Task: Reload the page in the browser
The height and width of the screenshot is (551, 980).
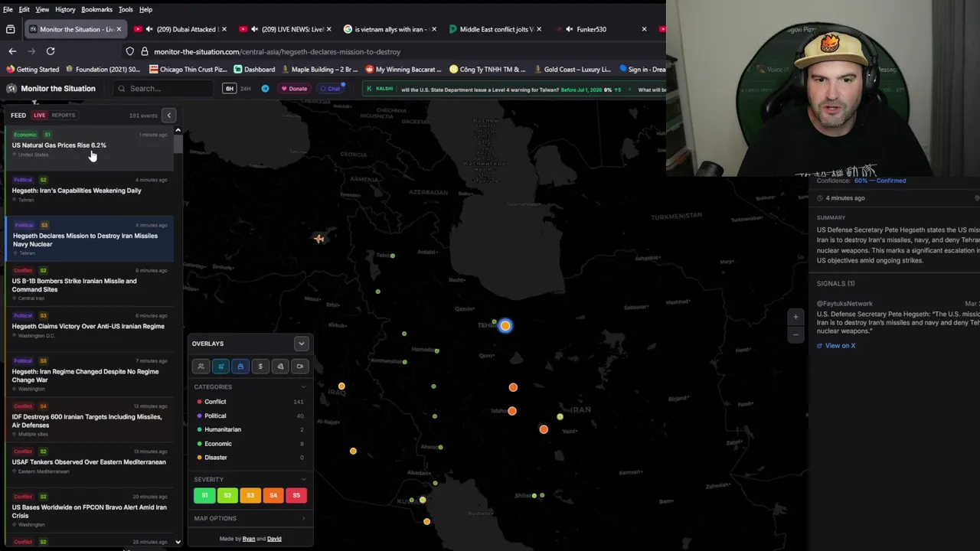Action: [x=51, y=51]
